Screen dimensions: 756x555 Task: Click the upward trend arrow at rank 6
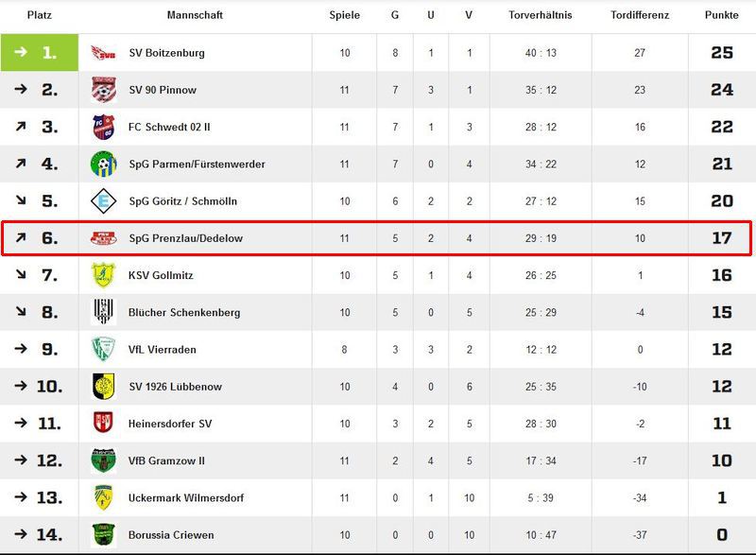tap(21, 238)
